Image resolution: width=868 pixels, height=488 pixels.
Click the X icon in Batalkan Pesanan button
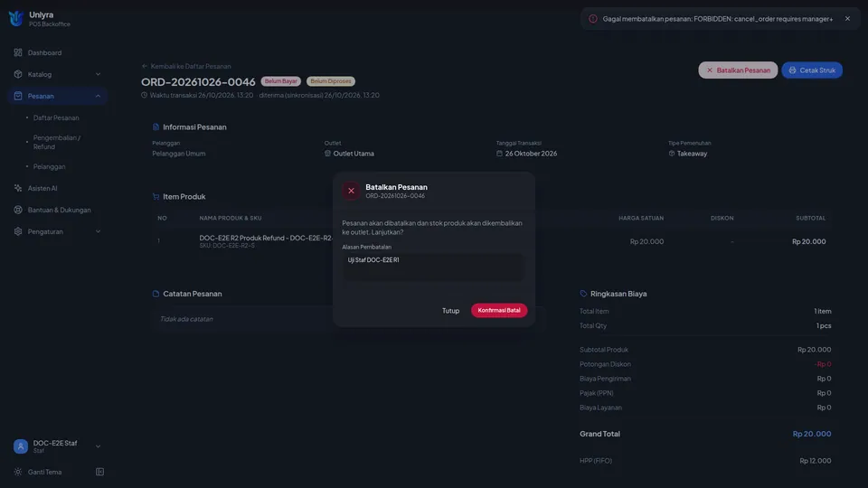710,70
